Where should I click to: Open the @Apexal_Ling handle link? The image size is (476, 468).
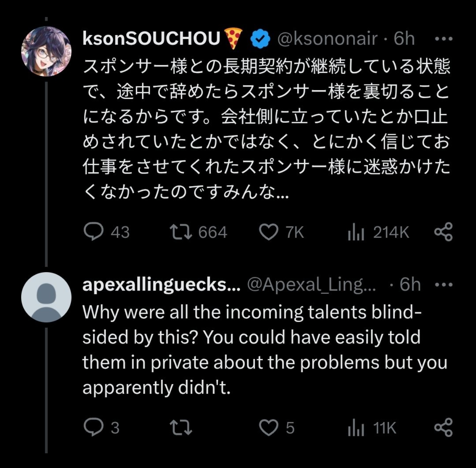pos(311,285)
